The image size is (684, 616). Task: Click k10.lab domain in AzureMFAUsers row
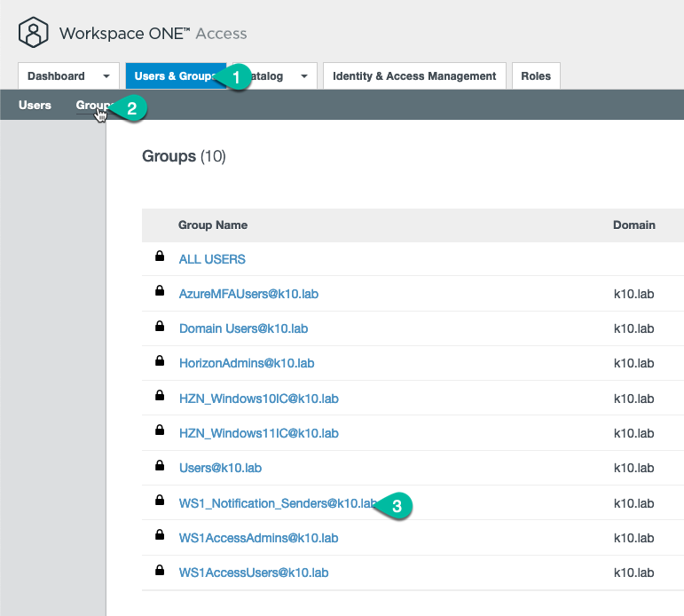(x=633, y=294)
